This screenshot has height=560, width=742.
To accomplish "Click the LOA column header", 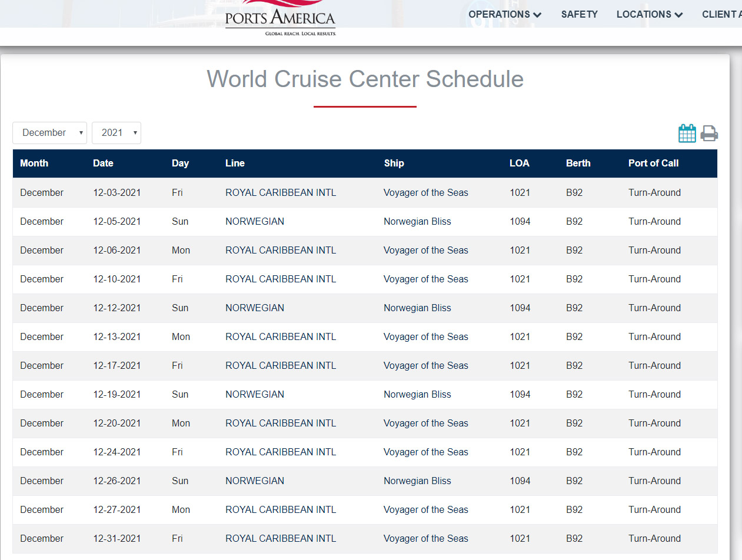I will [520, 164].
